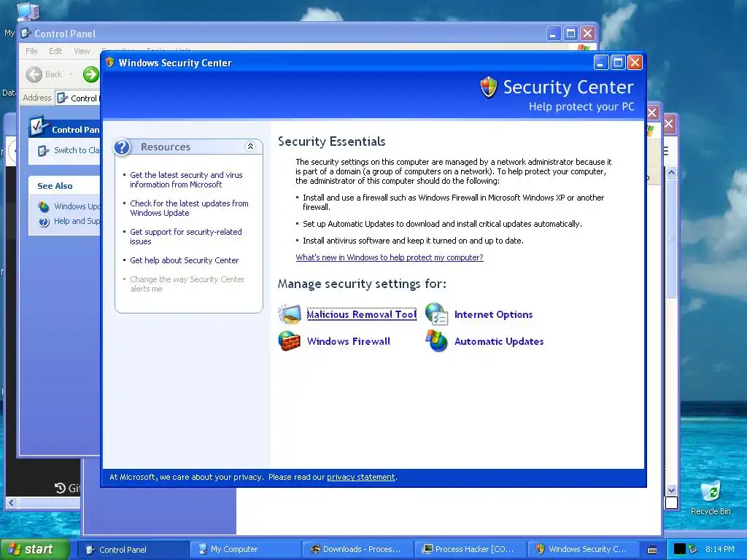The height and width of the screenshot is (560, 747).
Task: Click Get help about Security Center
Action: click(x=185, y=260)
